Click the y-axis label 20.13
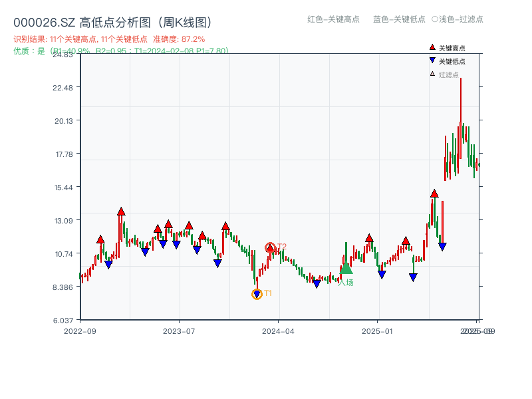 tap(64, 121)
